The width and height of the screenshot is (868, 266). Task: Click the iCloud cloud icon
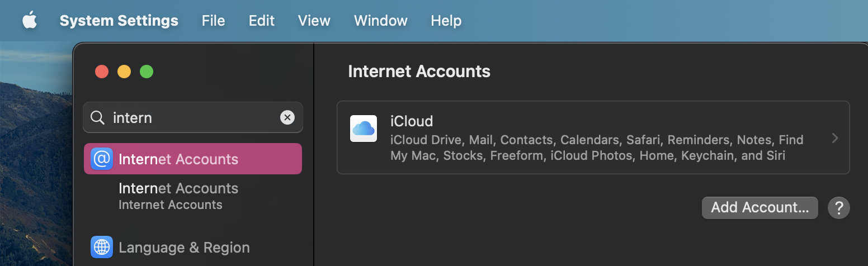pyautogui.click(x=363, y=129)
